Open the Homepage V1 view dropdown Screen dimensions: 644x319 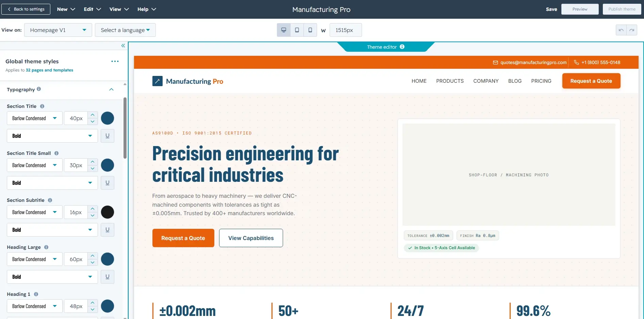pos(58,30)
